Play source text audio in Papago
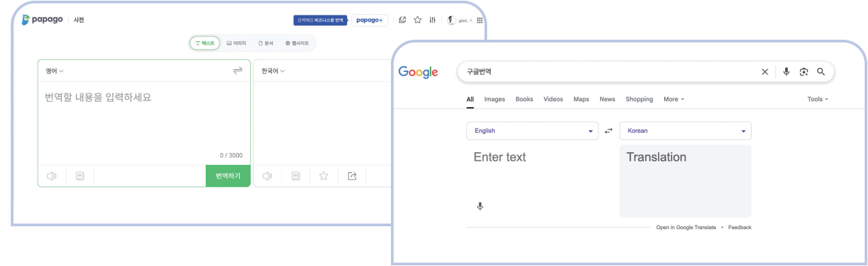Screen dimensions: 868x266 52,176
